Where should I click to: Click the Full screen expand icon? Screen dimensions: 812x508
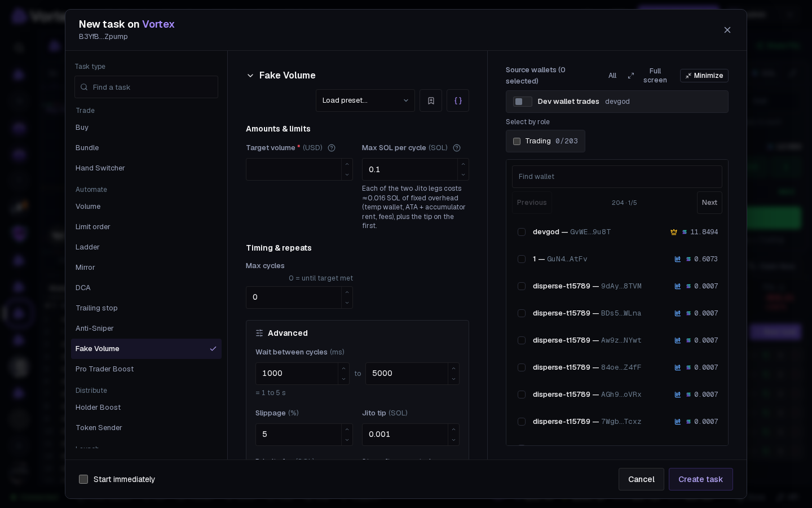631,76
